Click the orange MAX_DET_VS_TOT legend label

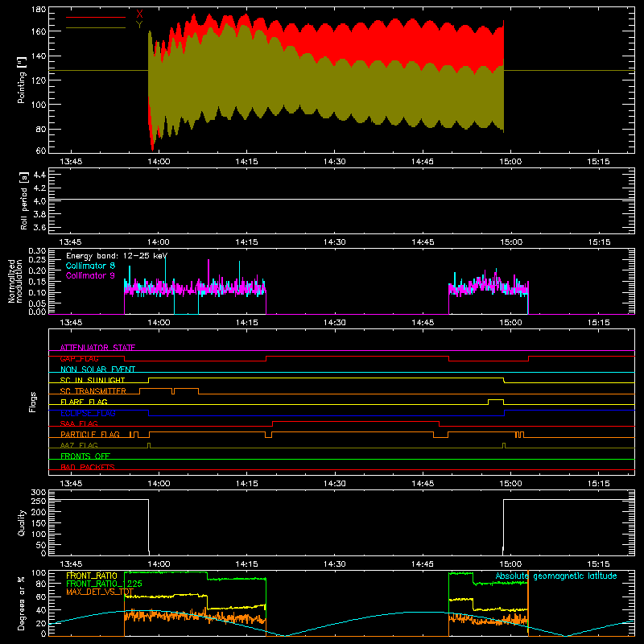(x=100, y=592)
